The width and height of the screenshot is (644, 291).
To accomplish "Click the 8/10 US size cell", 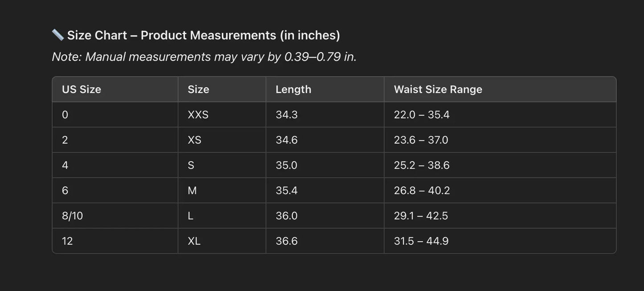I will [x=73, y=216].
